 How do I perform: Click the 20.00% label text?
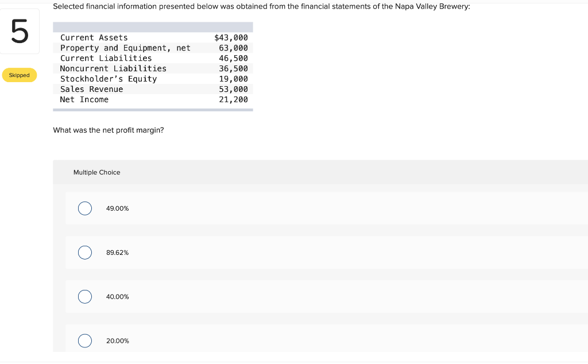tap(117, 340)
